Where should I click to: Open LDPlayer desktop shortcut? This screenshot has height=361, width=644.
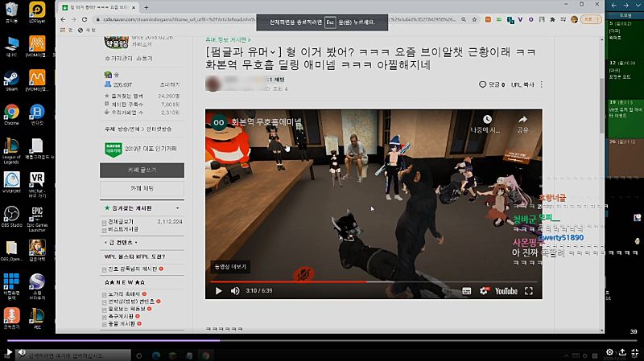pyautogui.click(x=37, y=12)
